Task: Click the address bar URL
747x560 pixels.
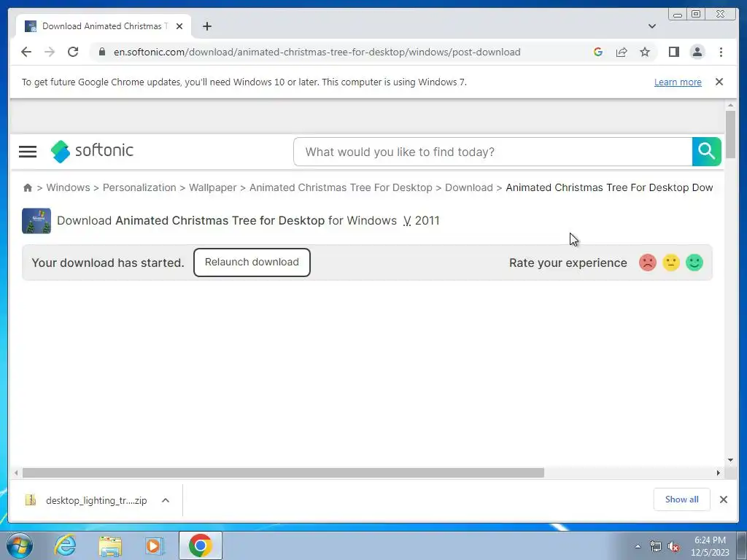Action: [317, 52]
